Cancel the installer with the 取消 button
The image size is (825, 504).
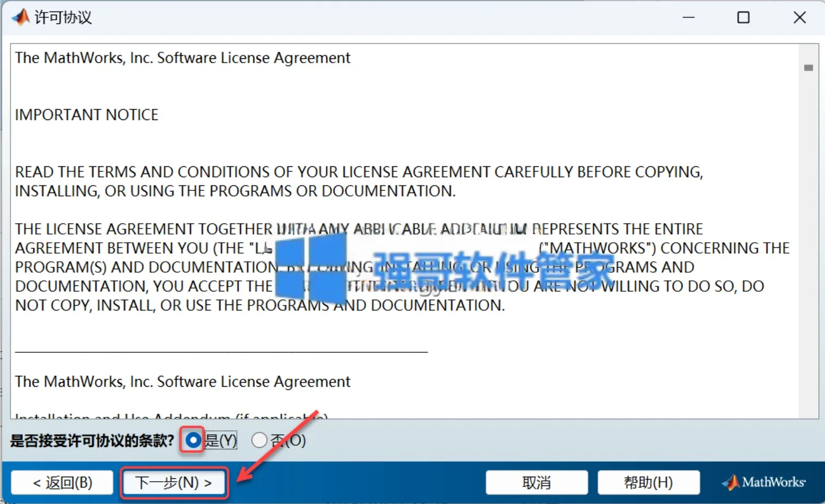[536, 483]
